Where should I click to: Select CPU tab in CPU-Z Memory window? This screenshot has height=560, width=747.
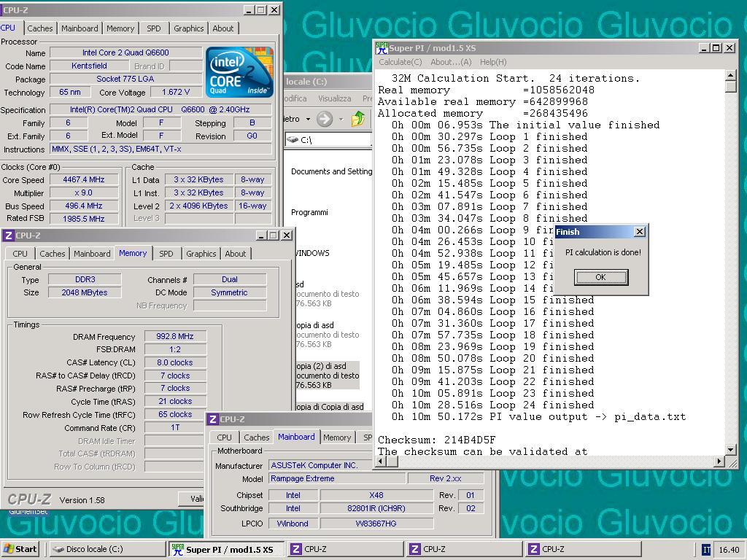coord(20,254)
